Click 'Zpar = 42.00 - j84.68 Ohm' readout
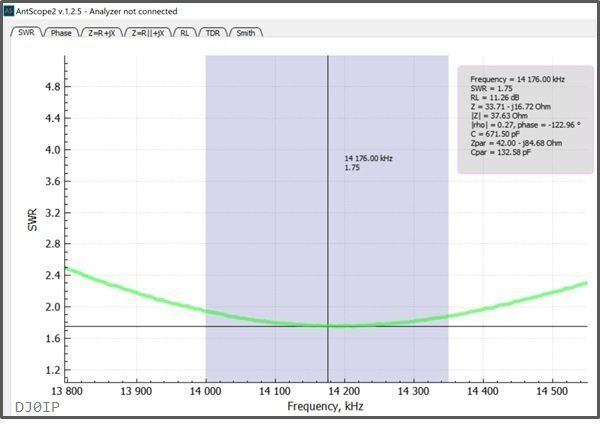Viewport: 600px width, 426px height. [x=516, y=143]
